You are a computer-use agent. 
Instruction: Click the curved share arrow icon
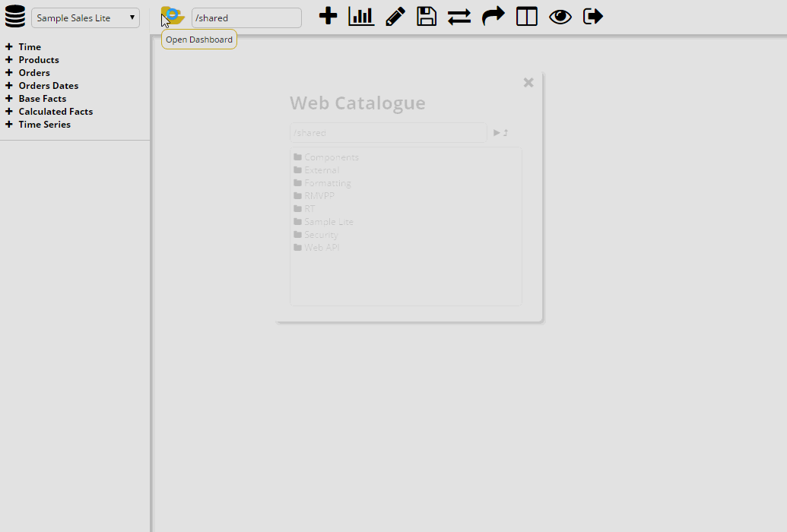493,16
